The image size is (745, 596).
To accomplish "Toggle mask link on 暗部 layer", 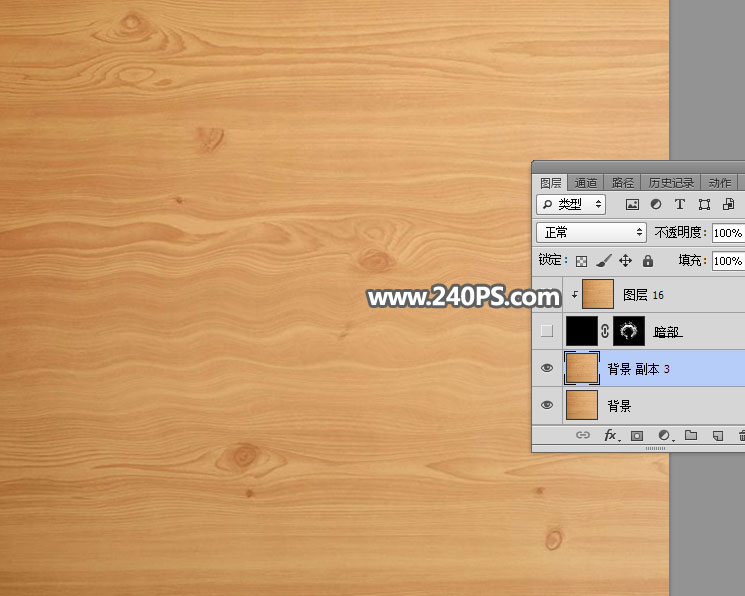I will click(x=605, y=331).
